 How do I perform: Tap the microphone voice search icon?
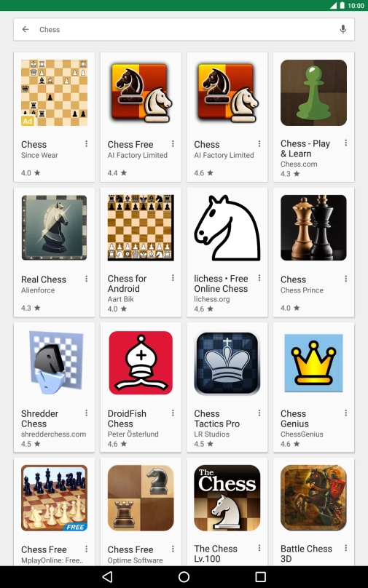(342, 29)
